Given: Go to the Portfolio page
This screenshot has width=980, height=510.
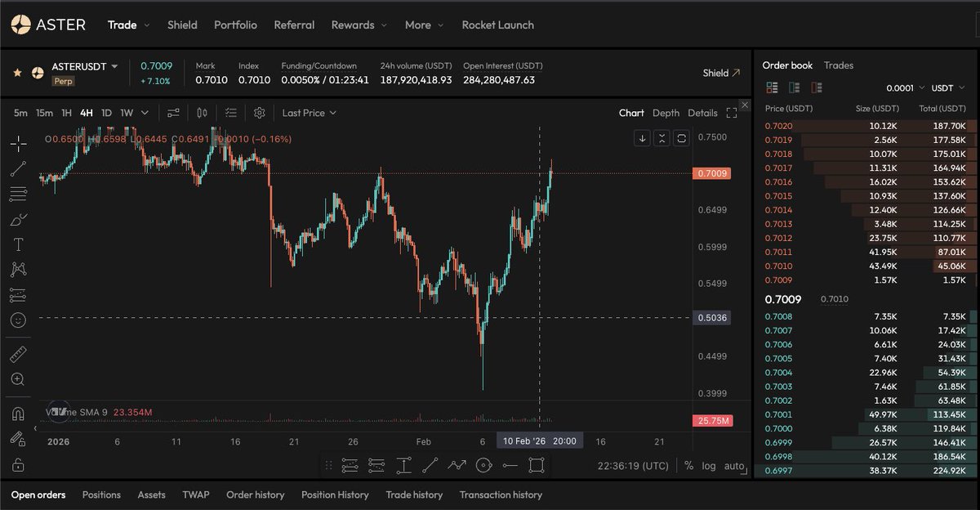Looking at the screenshot, I should pos(235,25).
